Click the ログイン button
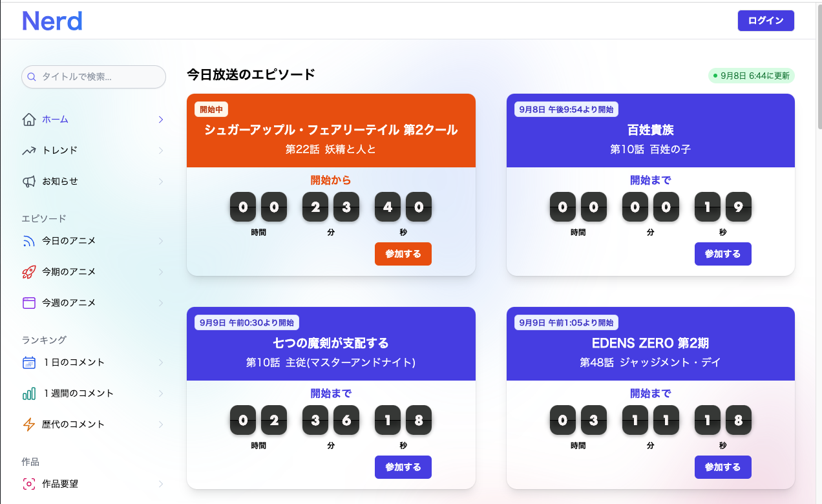 point(765,20)
